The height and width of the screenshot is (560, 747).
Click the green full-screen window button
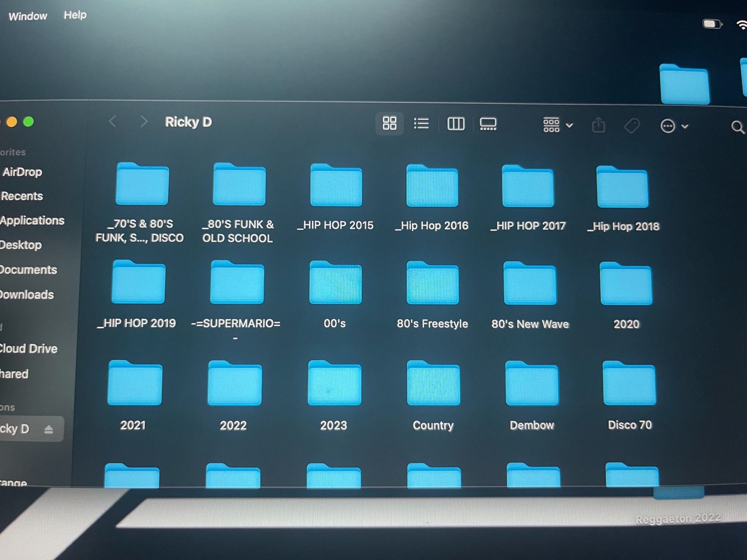point(28,122)
